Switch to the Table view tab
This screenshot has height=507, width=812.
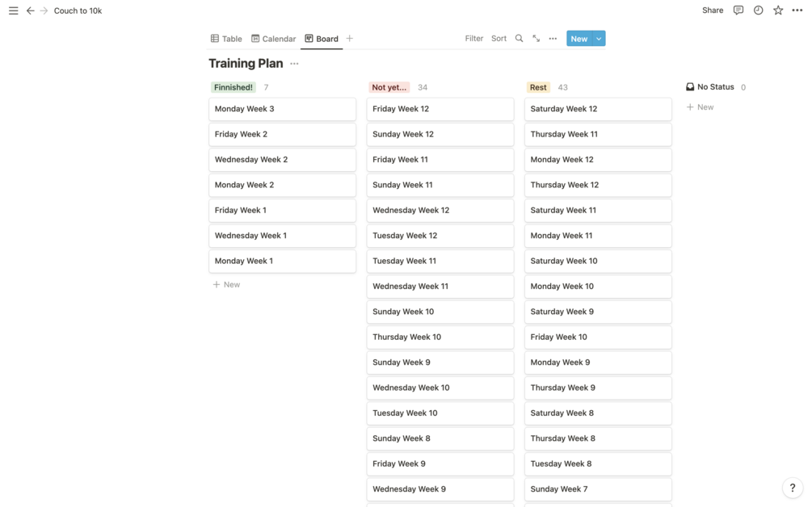pyautogui.click(x=226, y=39)
